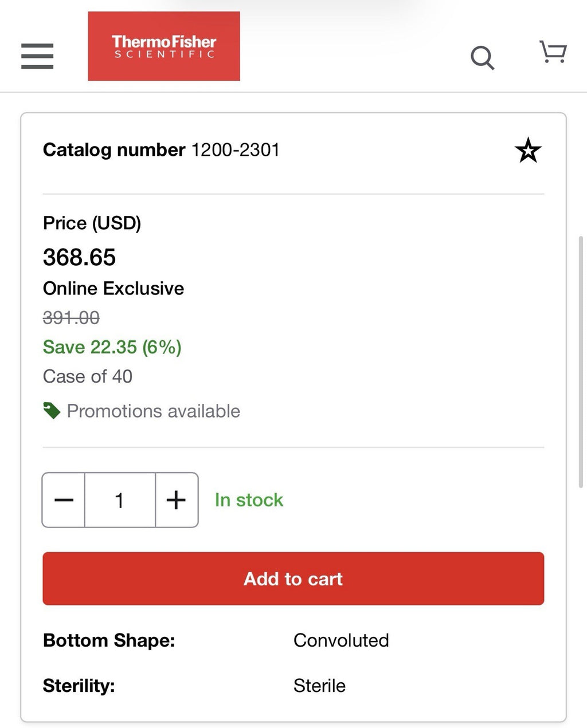Image resolution: width=587 pixels, height=728 pixels.
Task: Select the catalog number 1200-2301 text
Action: (x=235, y=150)
